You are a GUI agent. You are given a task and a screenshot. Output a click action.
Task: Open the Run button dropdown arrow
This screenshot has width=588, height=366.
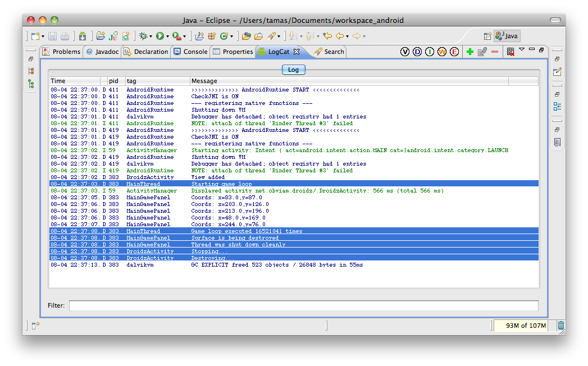pos(167,36)
